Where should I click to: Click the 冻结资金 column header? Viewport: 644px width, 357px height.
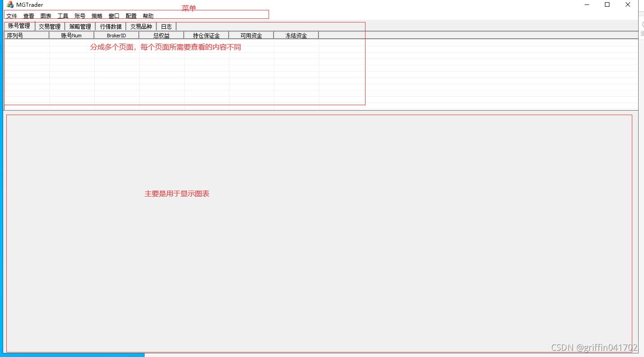coord(296,36)
